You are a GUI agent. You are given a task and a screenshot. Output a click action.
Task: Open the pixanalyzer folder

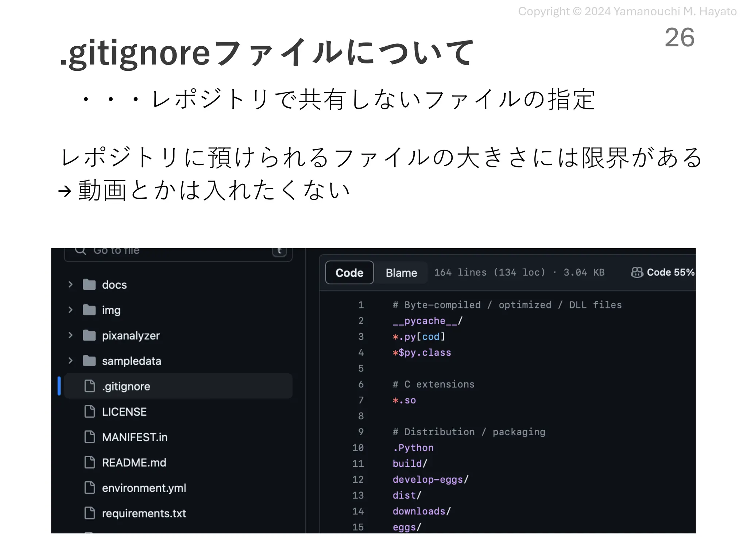point(131,336)
